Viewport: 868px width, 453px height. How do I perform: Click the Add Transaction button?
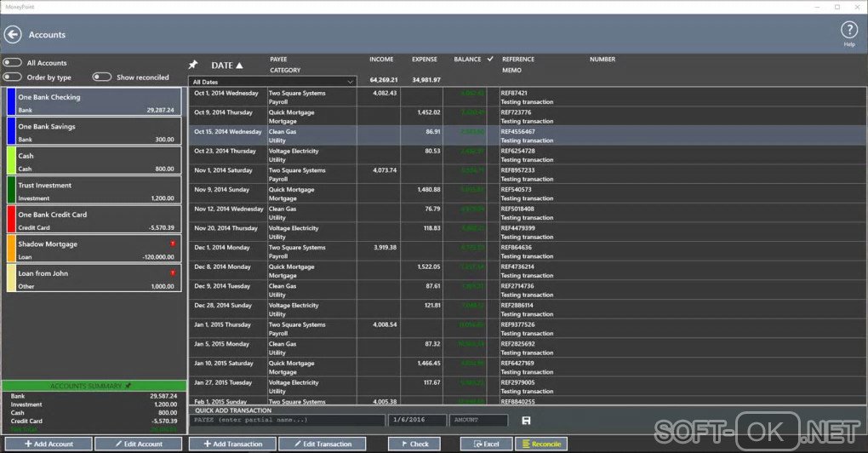232,444
